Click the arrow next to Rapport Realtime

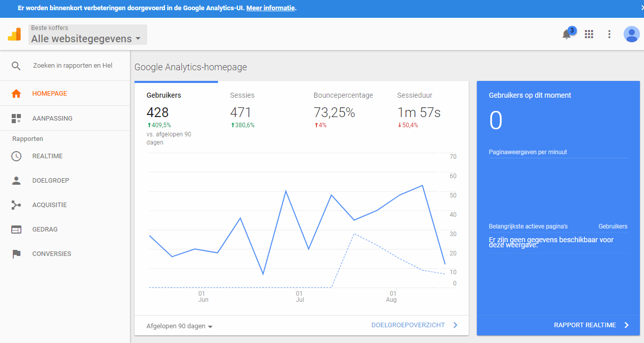point(627,325)
